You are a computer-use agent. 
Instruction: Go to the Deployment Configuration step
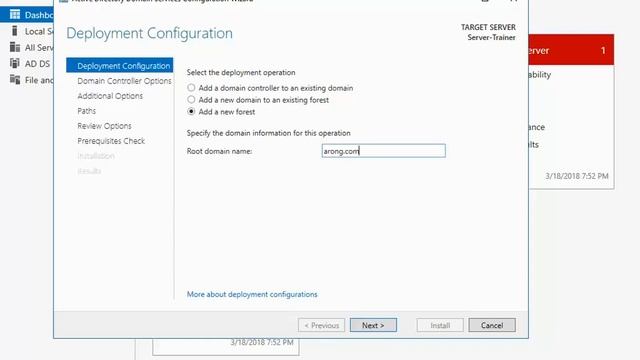click(120, 65)
